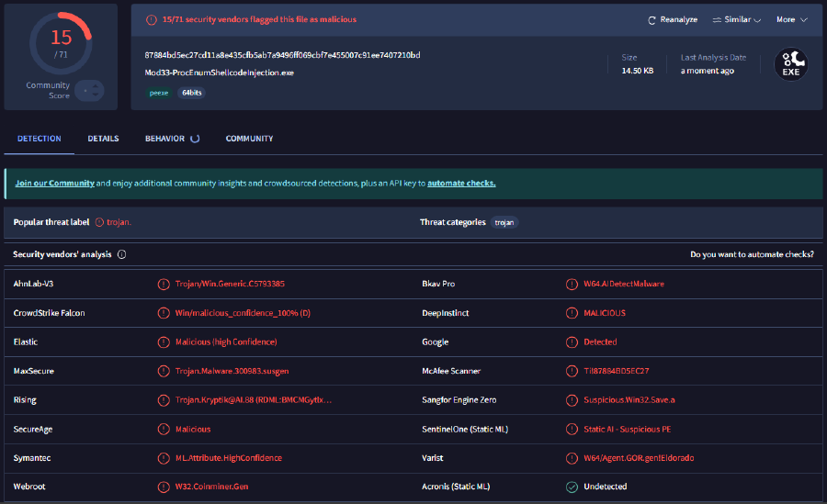Image resolution: width=827 pixels, height=504 pixels.
Task: Click the Do you want to automate checks link
Action: click(x=751, y=254)
